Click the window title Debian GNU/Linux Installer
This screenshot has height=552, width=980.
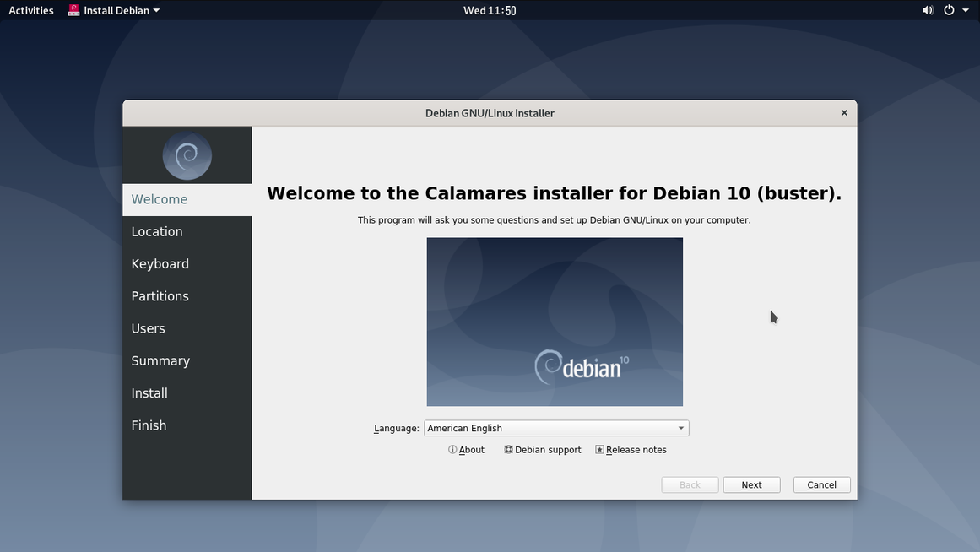coord(490,113)
